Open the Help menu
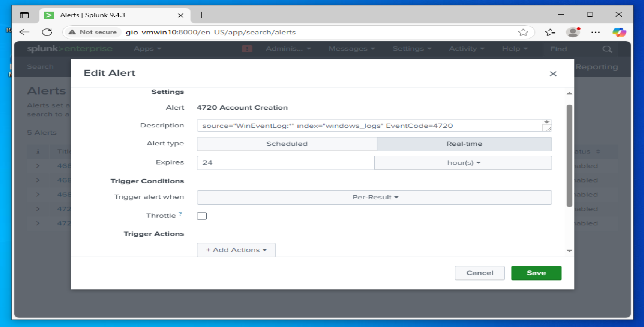Viewport: 644px width, 327px height. tap(515, 49)
